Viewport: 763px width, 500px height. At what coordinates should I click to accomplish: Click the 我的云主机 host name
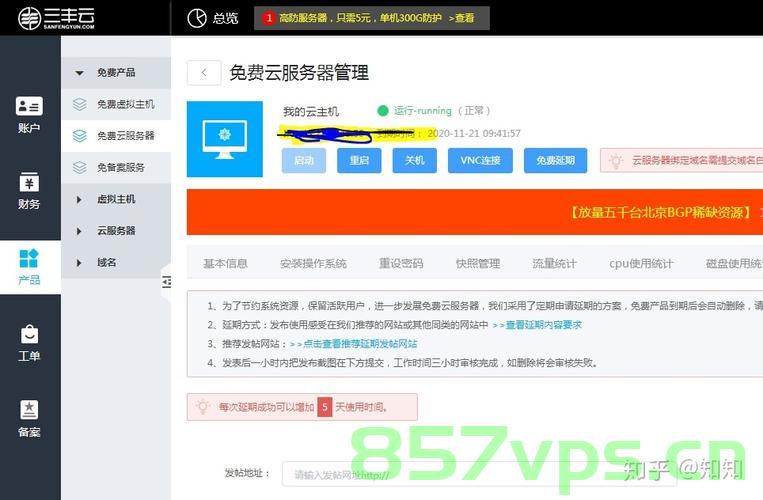click(x=311, y=112)
